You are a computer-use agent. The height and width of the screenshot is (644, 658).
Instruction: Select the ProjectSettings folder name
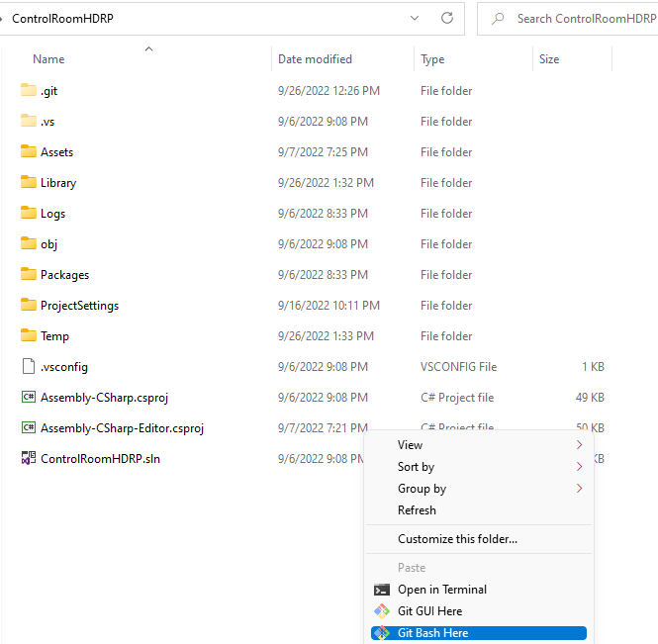pos(80,306)
